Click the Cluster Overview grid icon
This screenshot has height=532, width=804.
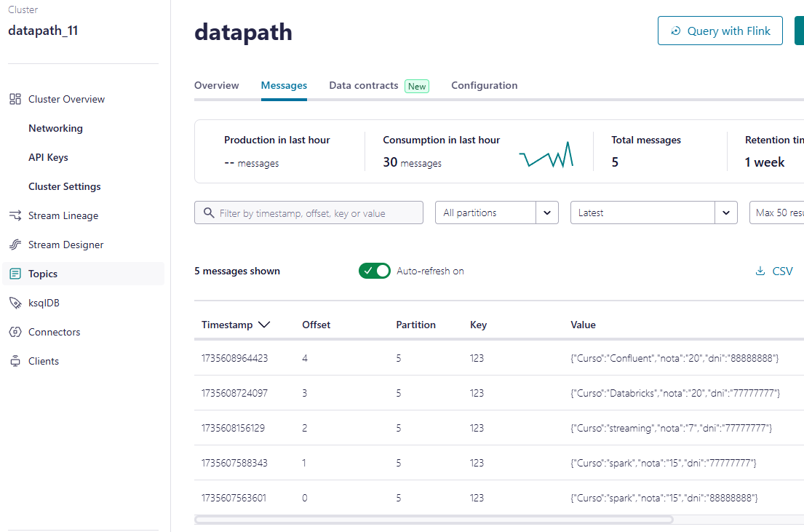click(15, 99)
